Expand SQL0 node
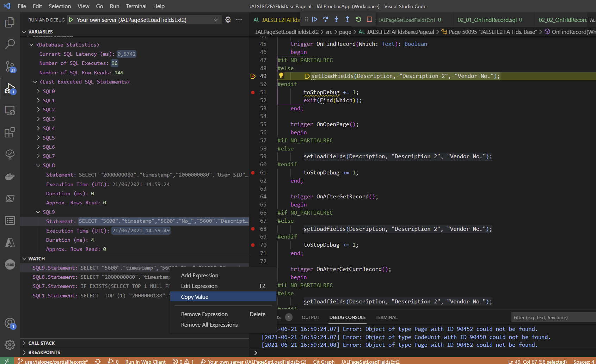The height and width of the screenshot is (364, 596). pyautogui.click(x=38, y=91)
